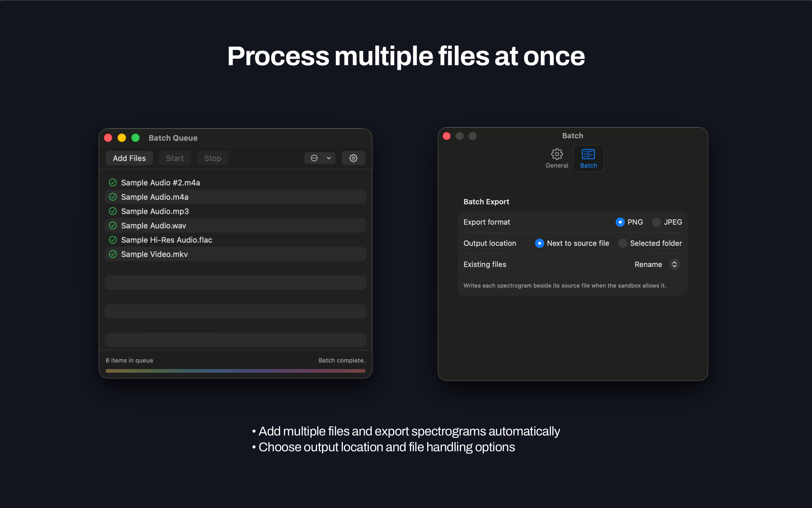Open the ellipsis more-options menu in Batch Queue
Viewport: 812px width, 508px height.
pos(314,158)
